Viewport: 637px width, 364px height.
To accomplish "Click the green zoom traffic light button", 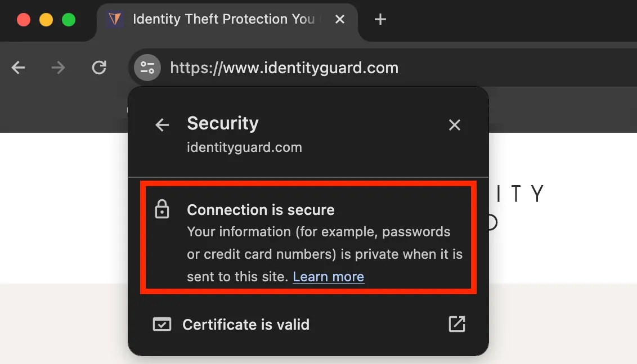I will (x=69, y=19).
